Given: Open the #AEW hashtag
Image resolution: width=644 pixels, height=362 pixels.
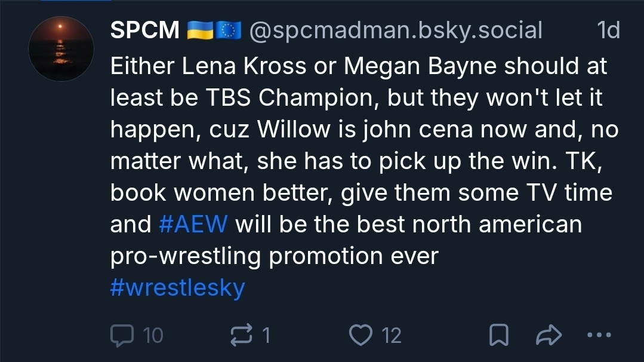Looking at the screenshot, I should [193, 225].
